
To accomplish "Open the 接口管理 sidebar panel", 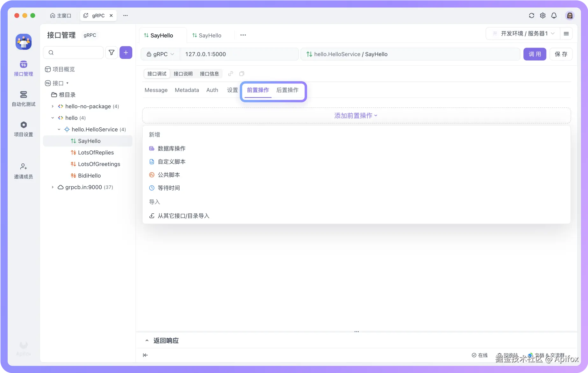I will (x=23, y=68).
